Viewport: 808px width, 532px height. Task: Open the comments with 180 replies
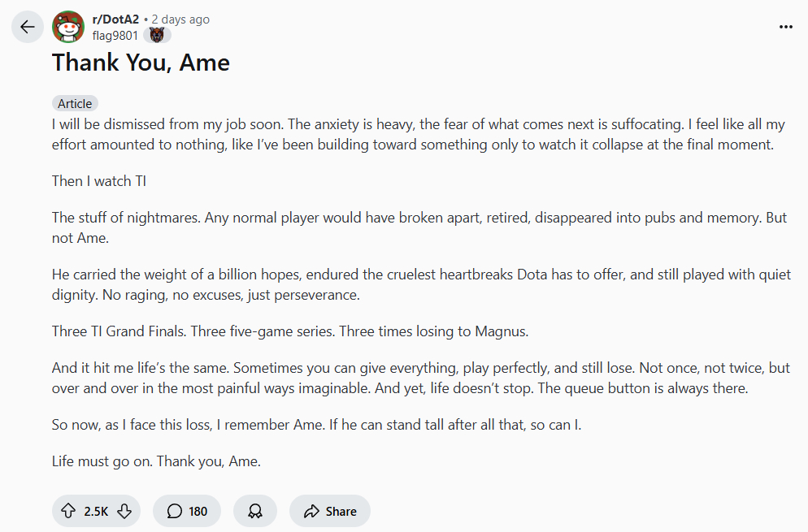[x=187, y=511]
